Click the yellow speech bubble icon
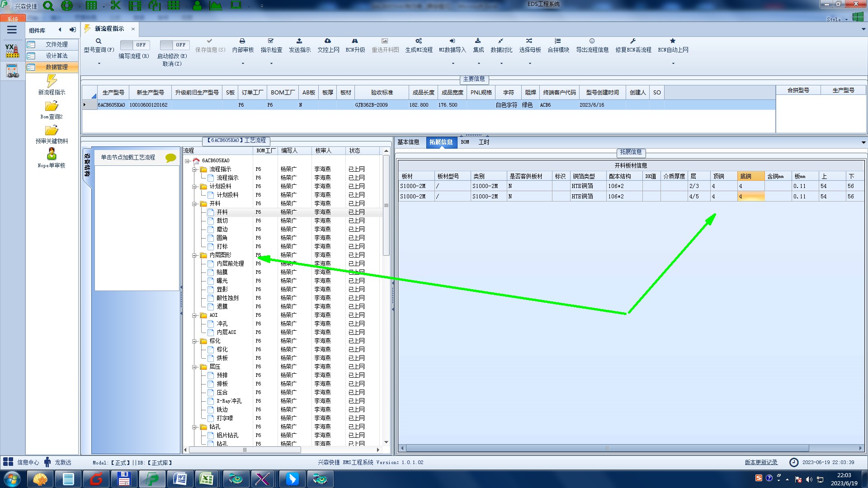 click(x=170, y=158)
